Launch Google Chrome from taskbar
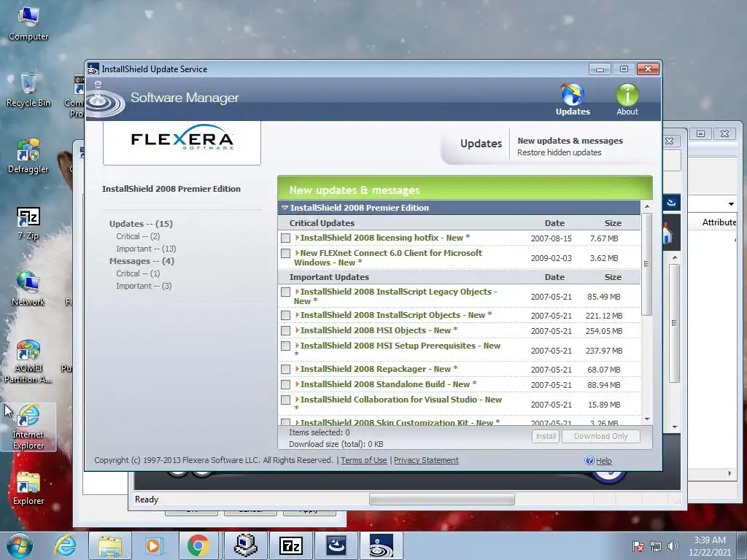 pyautogui.click(x=198, y=545)
